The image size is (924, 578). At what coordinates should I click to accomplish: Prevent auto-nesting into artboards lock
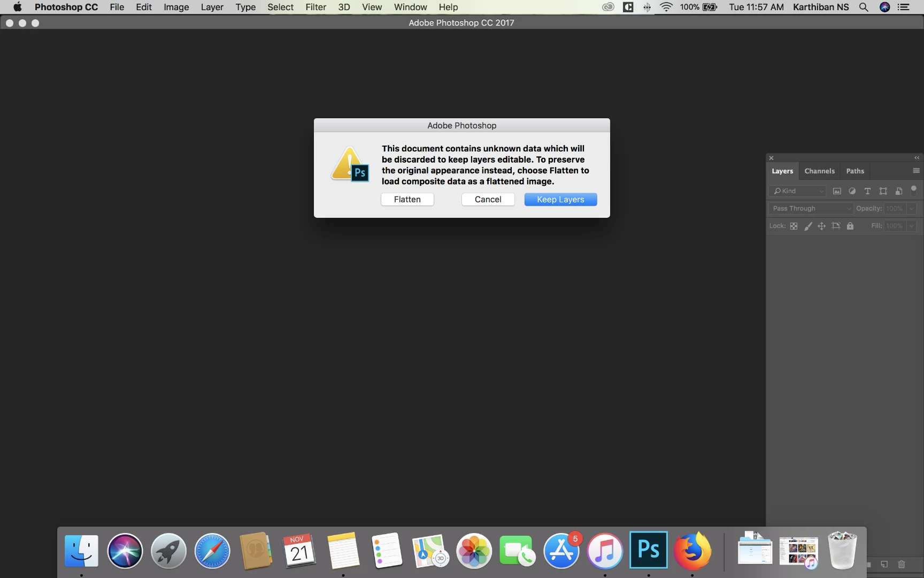836,226
